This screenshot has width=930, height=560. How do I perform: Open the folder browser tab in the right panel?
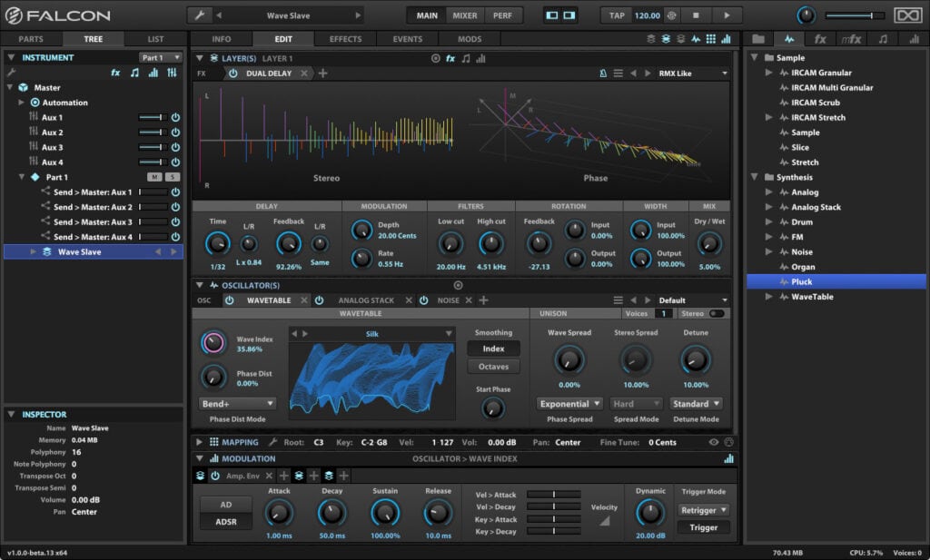click(758, 39)
